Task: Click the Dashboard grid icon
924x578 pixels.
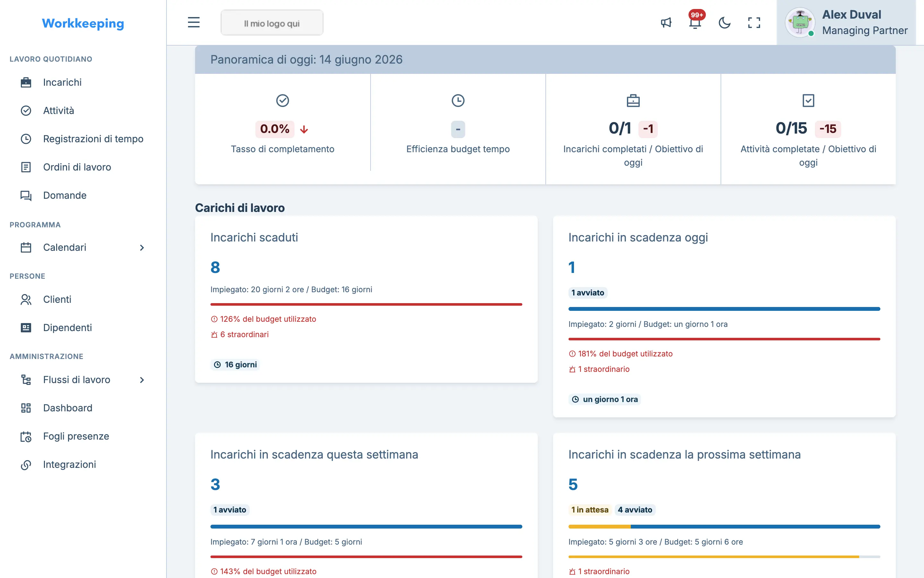Action: 26,408
